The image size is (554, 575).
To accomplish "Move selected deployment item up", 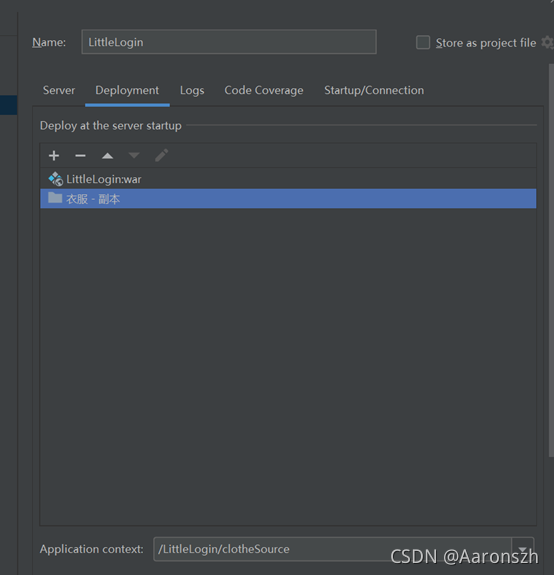I will [107, 156].
